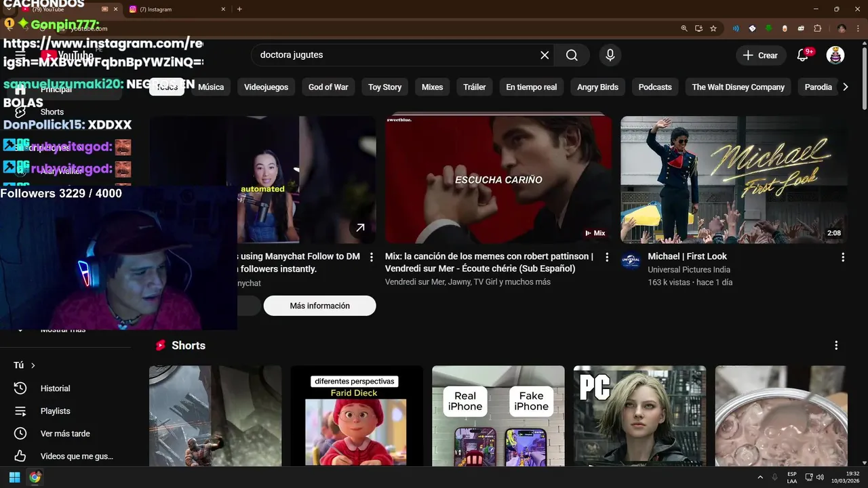Open options for the Robert Pattinson mix

click(607, 258)
